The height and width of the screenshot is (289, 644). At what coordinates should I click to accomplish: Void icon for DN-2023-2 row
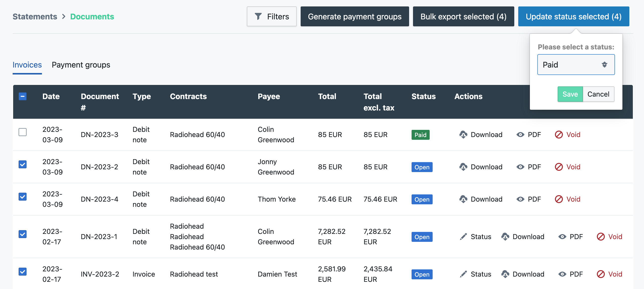point(558,167)
